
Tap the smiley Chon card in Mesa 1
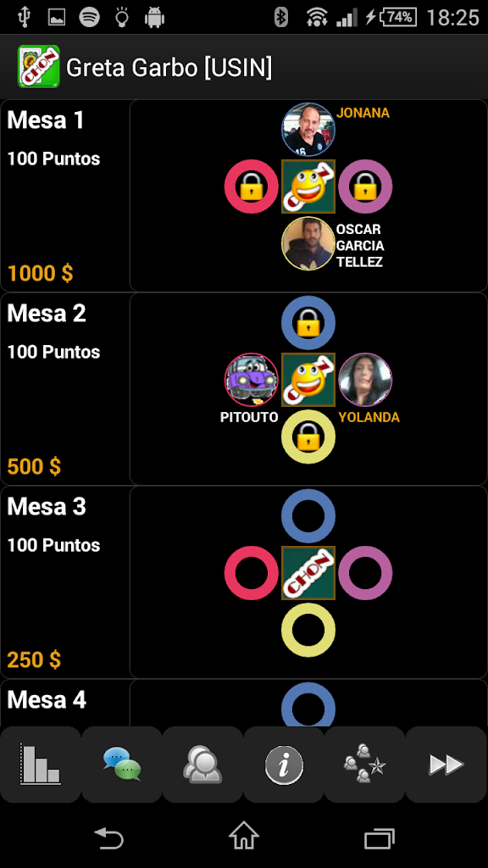tap(308, 186)
